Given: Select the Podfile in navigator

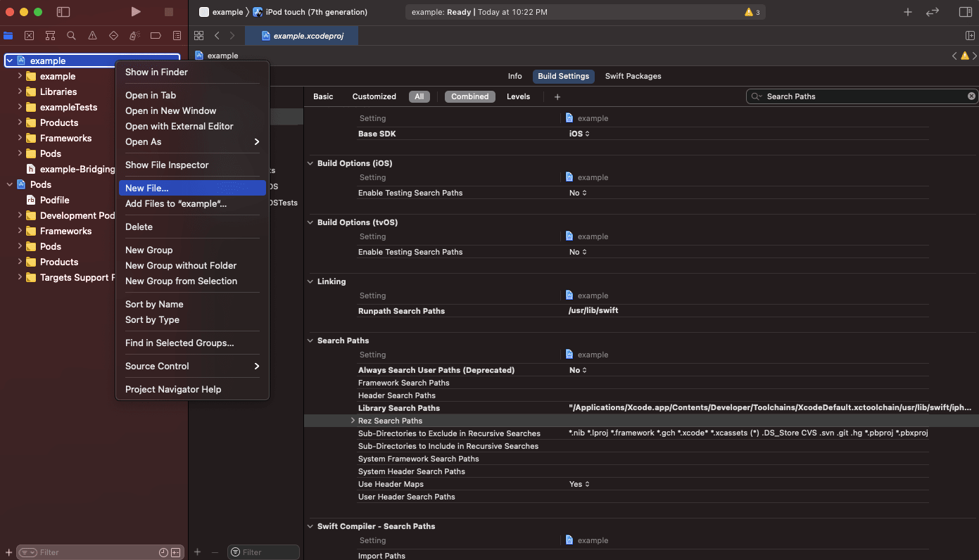Looking at the screenshot, I should (54, 200).
